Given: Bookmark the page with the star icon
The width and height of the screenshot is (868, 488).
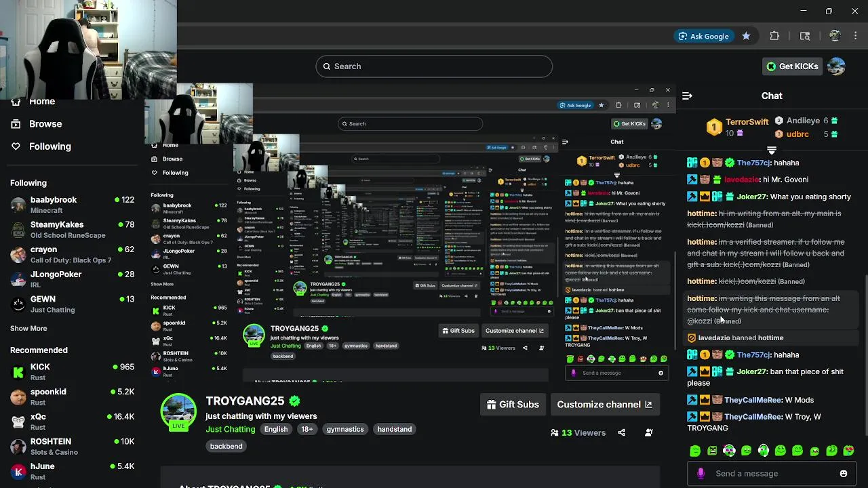Looking at the screenshot, I should point(746,36).
